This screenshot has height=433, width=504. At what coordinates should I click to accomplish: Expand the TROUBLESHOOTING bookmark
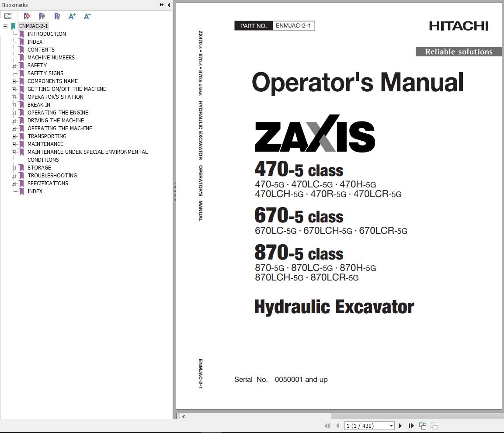14,176
